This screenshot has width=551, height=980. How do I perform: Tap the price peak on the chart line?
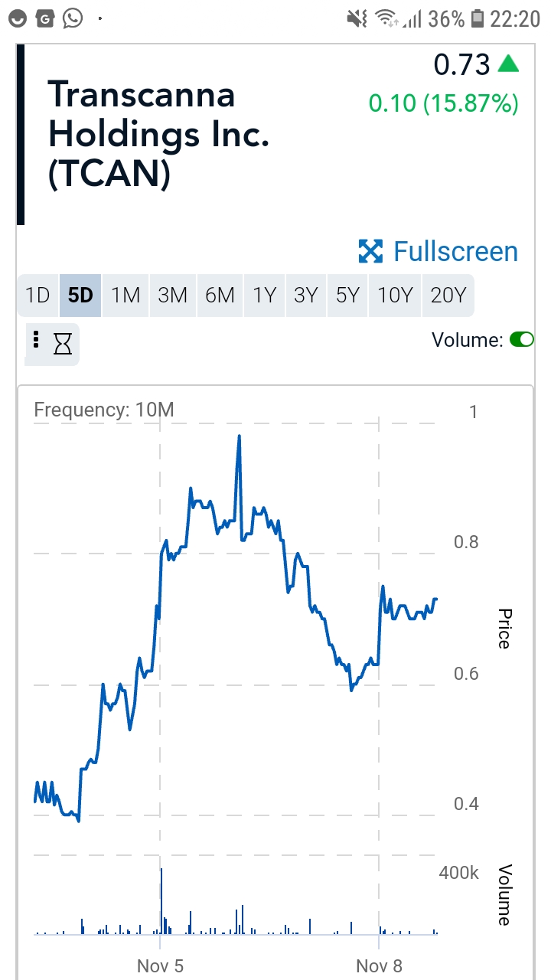pos(239,437)
